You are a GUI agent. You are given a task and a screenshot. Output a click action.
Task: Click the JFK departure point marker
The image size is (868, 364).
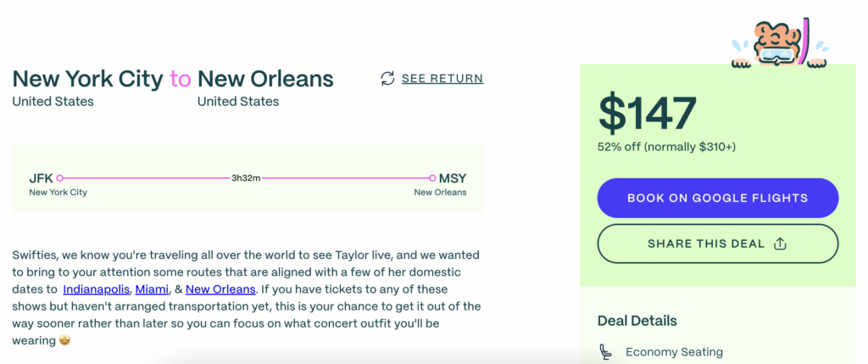pos(60,178)
